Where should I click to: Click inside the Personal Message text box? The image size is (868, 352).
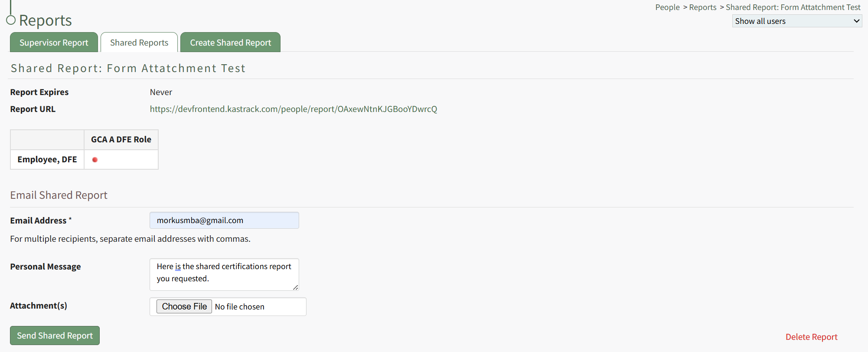pyautogui.click(x=224, y=274)
